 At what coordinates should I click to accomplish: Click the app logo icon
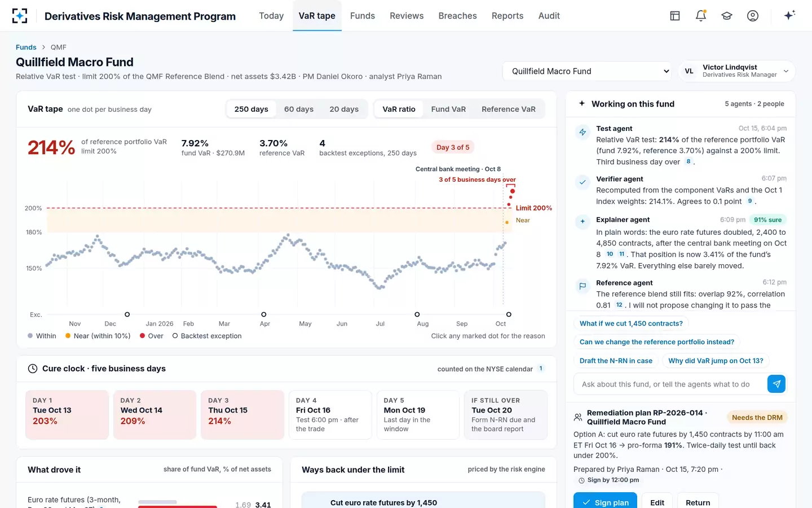pos(20,16)
